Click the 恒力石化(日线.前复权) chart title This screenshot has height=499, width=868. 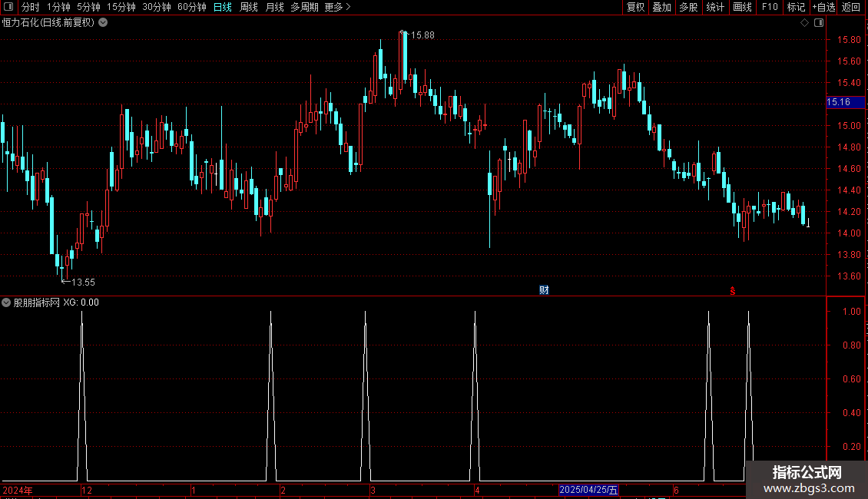pyautogui.click(x=48, y=22)
